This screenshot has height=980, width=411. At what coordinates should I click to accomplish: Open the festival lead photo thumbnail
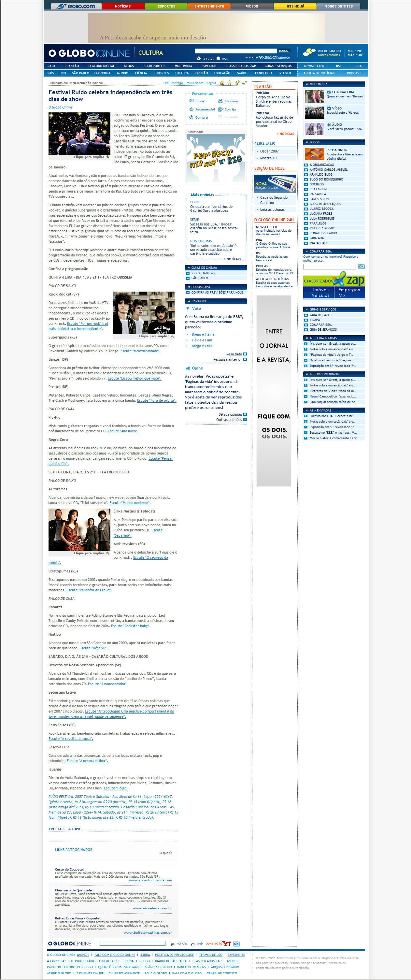tap(79, 134)
